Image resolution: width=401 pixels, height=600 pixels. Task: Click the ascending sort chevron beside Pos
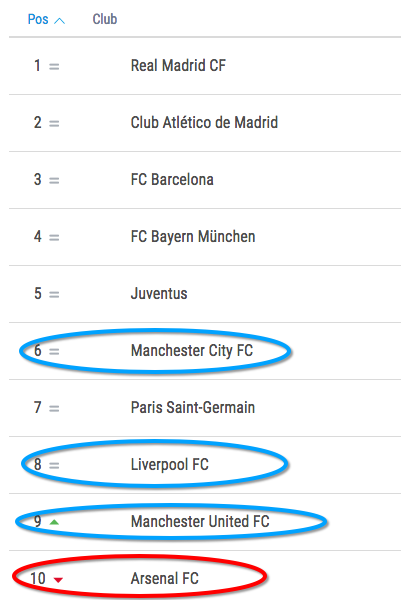[x=59, y=21]
